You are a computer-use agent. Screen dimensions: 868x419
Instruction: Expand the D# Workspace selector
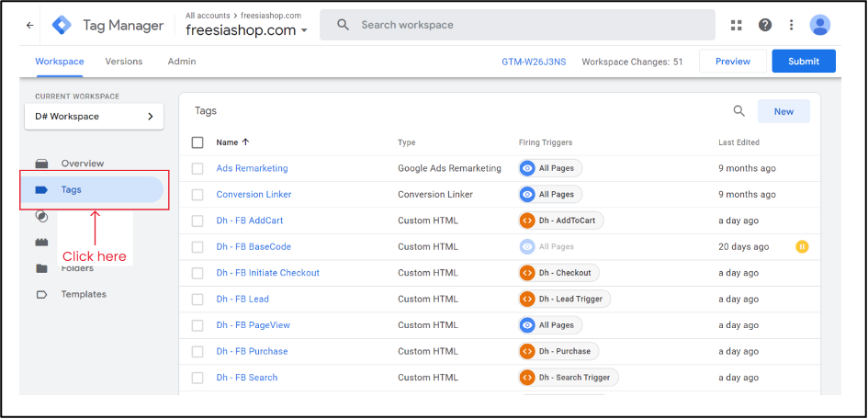pos(94,117)
